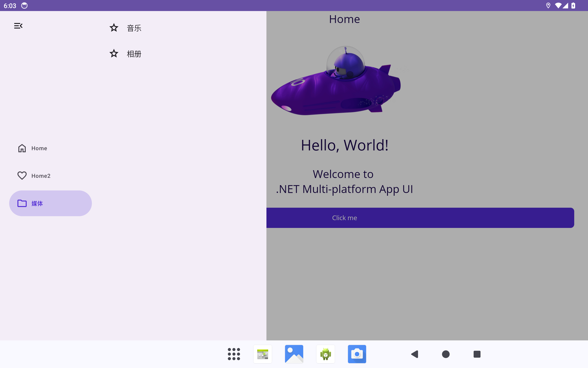
Task: Tap the Wi-Fi signal icon
Action: (558, 6)
